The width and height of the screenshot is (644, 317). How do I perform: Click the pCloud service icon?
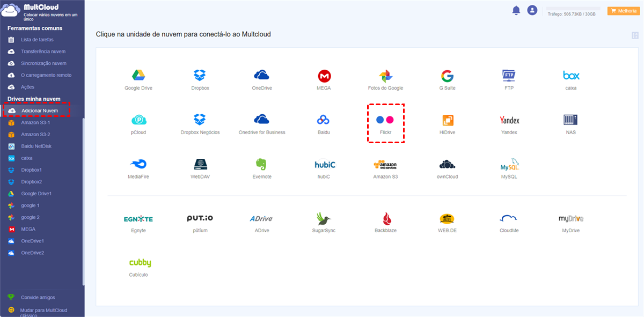138,120
